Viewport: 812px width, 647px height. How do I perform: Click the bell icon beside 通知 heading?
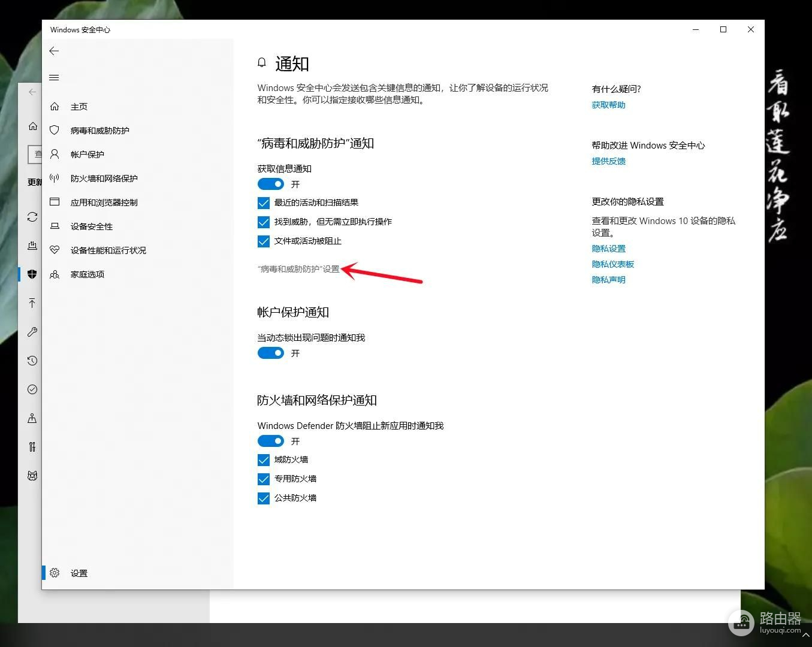(x=262, y=63)
